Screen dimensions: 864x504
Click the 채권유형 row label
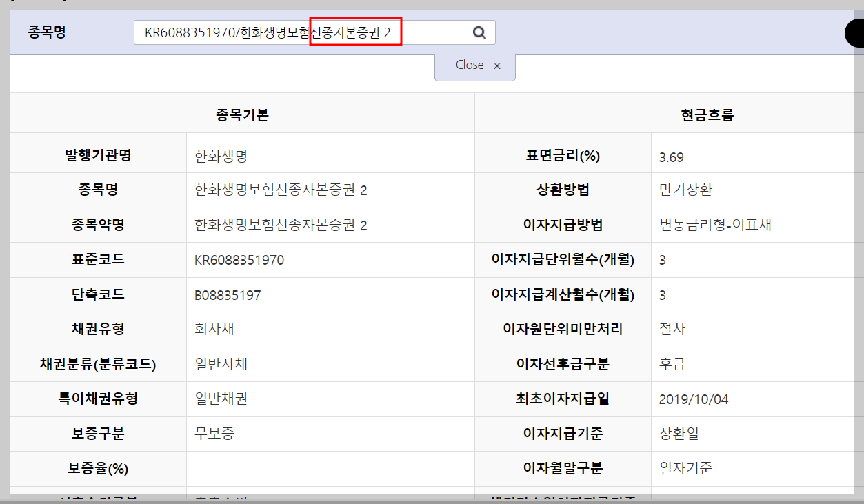coord(98,330)
